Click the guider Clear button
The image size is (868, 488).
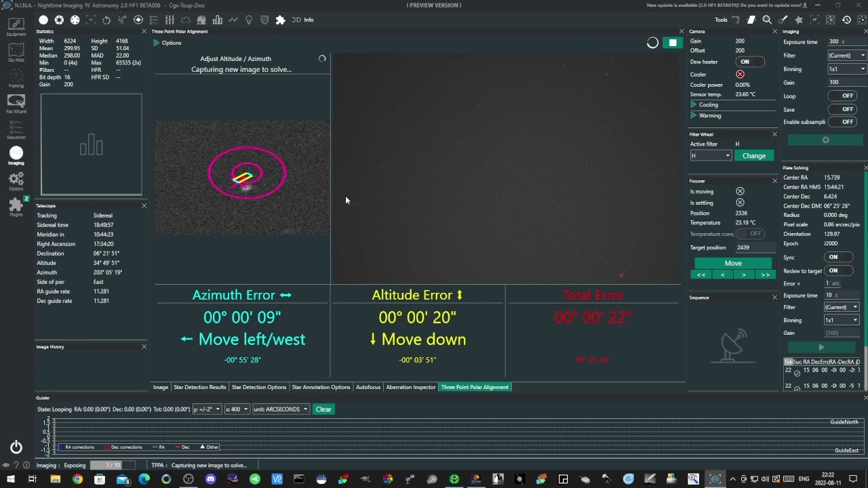(x=323, y=409)
